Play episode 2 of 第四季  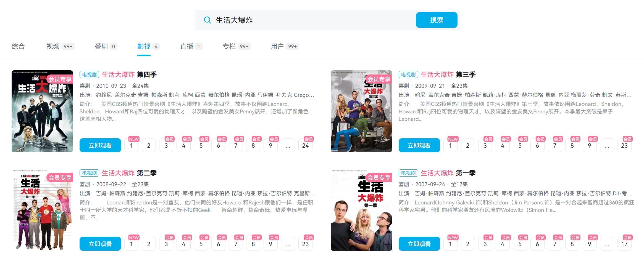(149, 145)
